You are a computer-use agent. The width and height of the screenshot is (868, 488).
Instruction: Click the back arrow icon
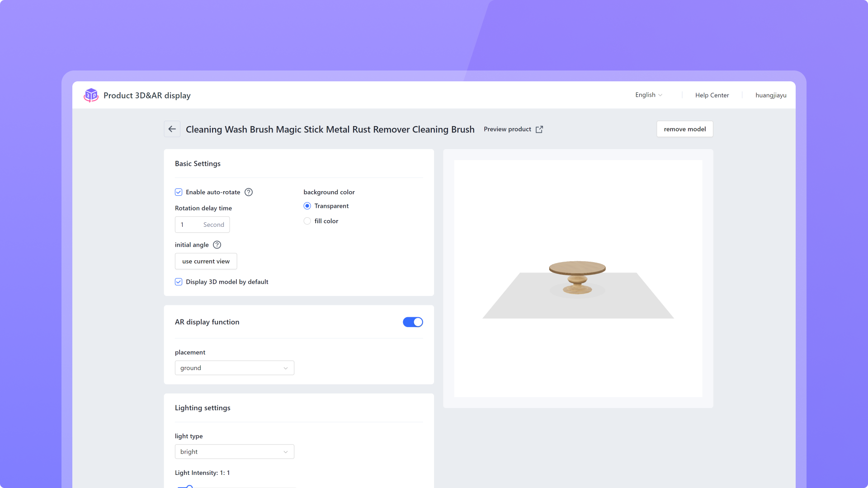pyautogui.click(x=172, y=129)
